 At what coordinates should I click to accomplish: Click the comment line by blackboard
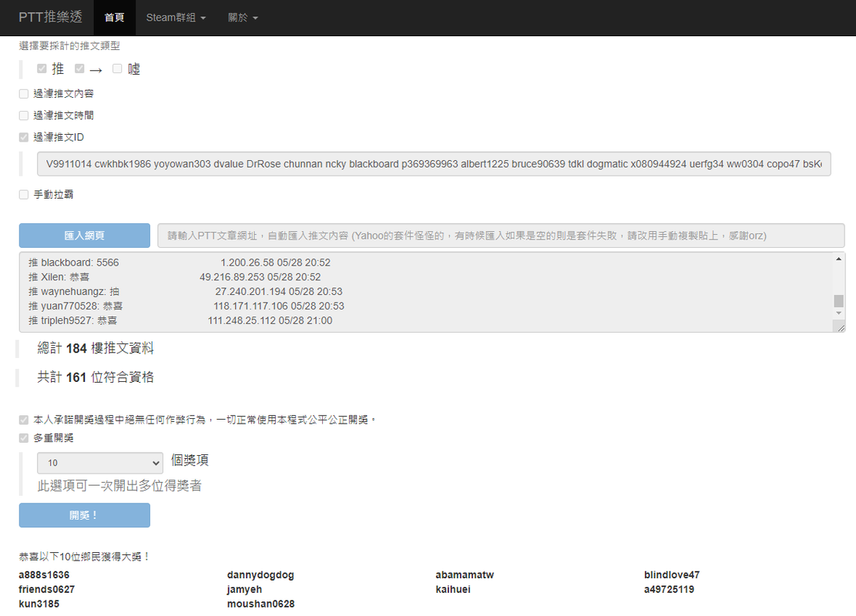click(180, 263)
